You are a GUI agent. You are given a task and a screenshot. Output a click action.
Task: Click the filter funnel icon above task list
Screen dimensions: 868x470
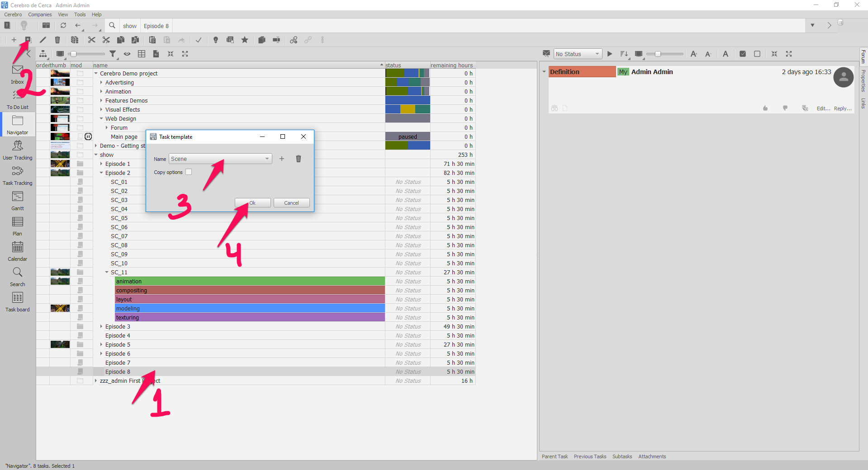113,54
